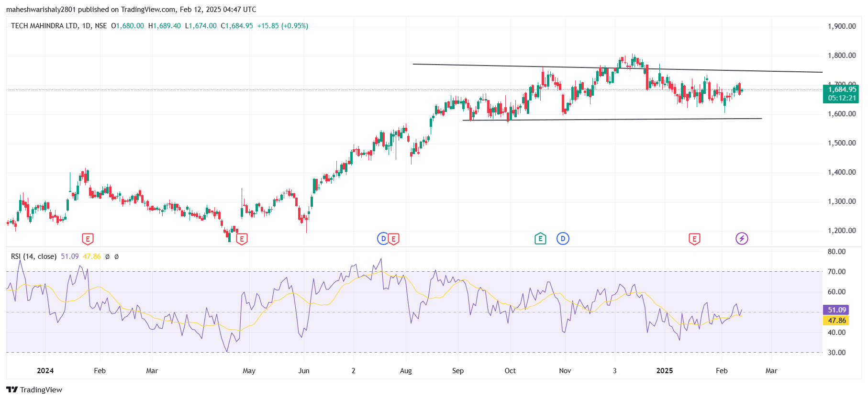Click the 80.00 RSI axis label
The image size is (868, 400).
[837, 252]
